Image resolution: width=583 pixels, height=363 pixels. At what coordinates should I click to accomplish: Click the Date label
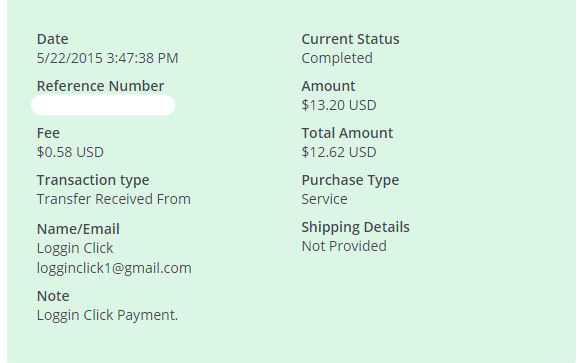52,39
